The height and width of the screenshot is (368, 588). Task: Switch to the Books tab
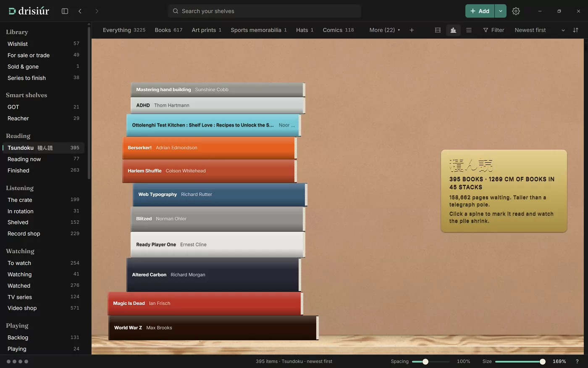pos(168,30)
